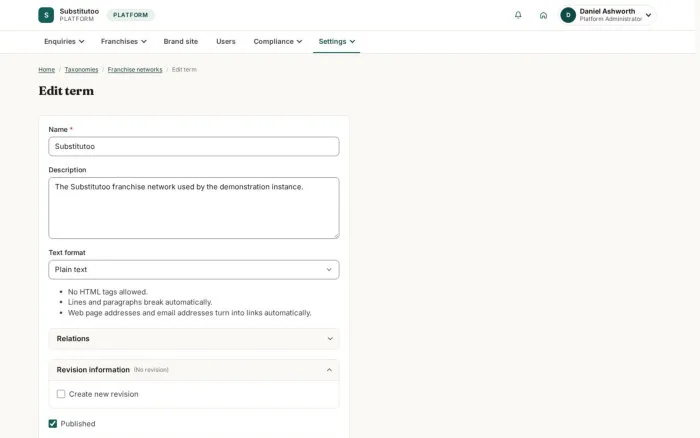The height and width of the screenshot is (438, 700).
Task: Enable Create new revision checkbox
Action: tap(61, 394)
